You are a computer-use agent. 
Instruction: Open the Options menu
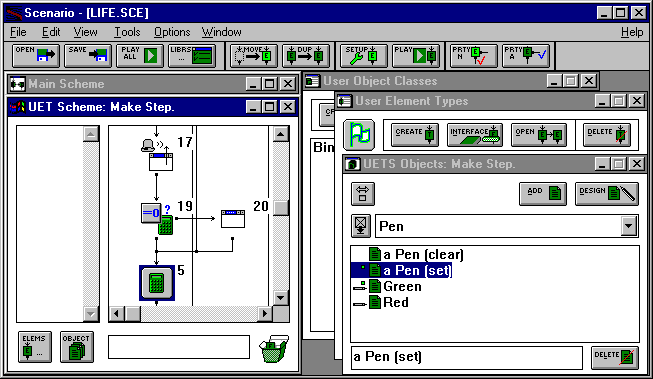172,32
